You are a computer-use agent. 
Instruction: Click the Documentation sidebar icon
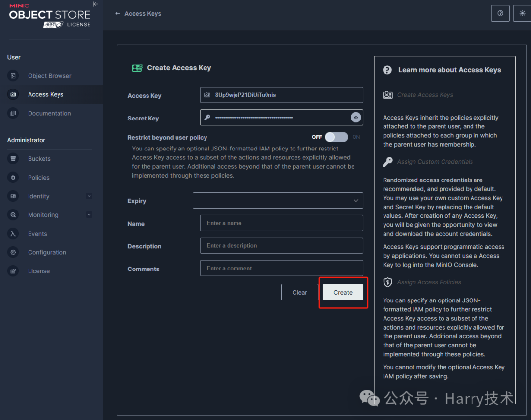tap(13, 113)
